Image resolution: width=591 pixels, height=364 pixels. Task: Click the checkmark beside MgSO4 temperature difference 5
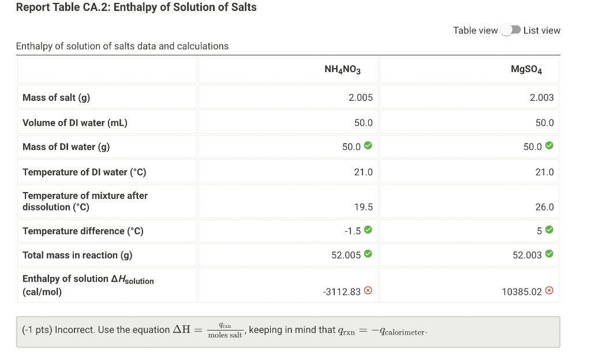tap(550, 230)
